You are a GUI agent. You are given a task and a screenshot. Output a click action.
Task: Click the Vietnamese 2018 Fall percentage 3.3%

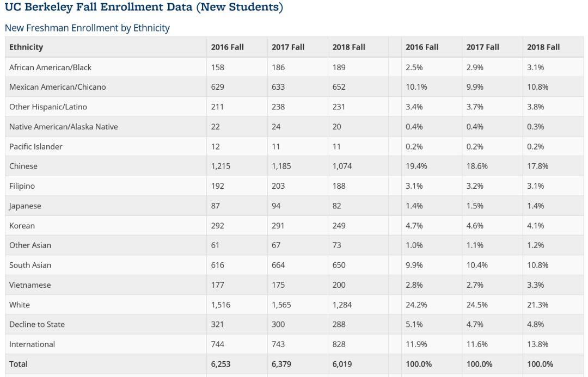[x=536, y=285]
